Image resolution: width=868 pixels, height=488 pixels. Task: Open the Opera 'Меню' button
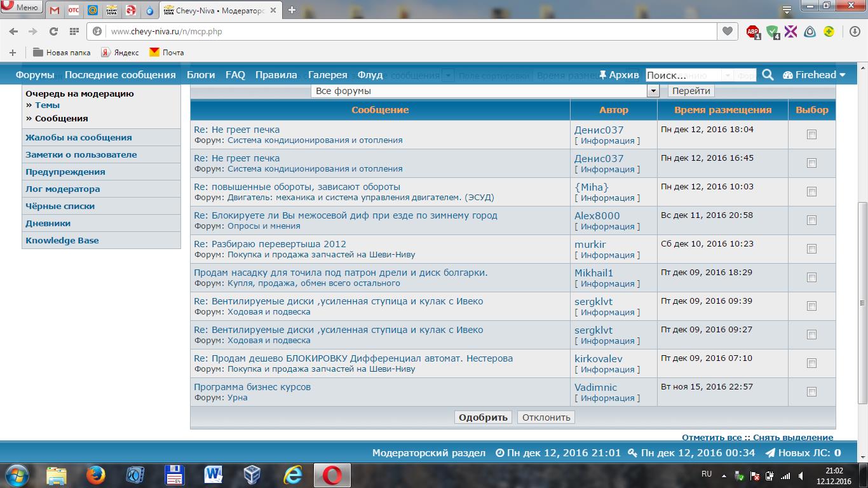pyautogui.click(x=21, y=8)
